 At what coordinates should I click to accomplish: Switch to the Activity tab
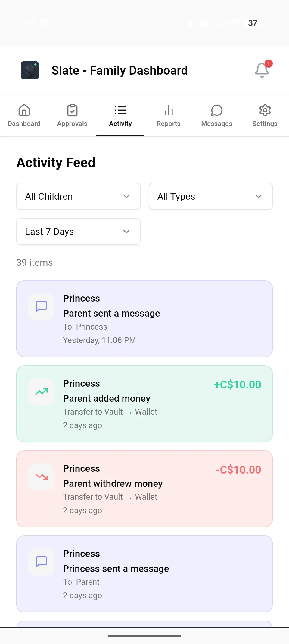pyautogui.click(x=120, y=116)
